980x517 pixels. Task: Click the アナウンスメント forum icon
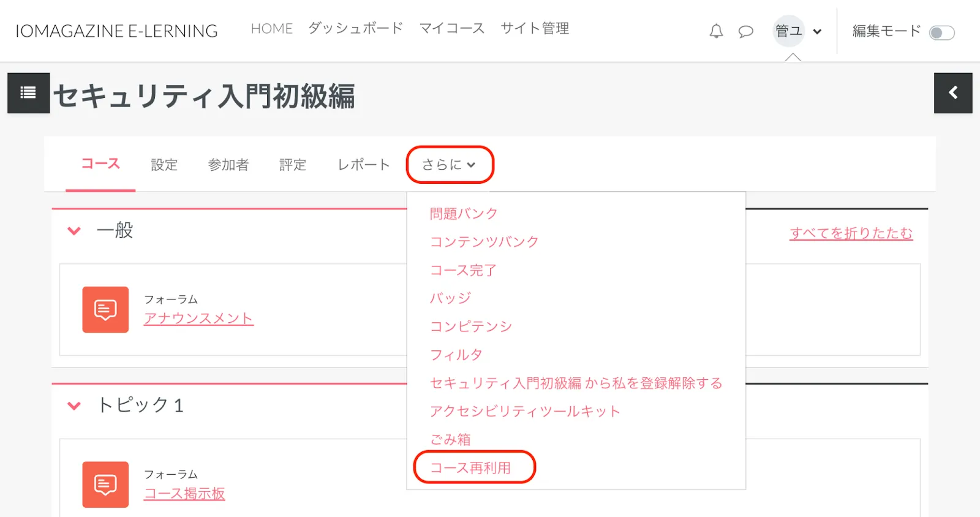(x=105, y=309)
